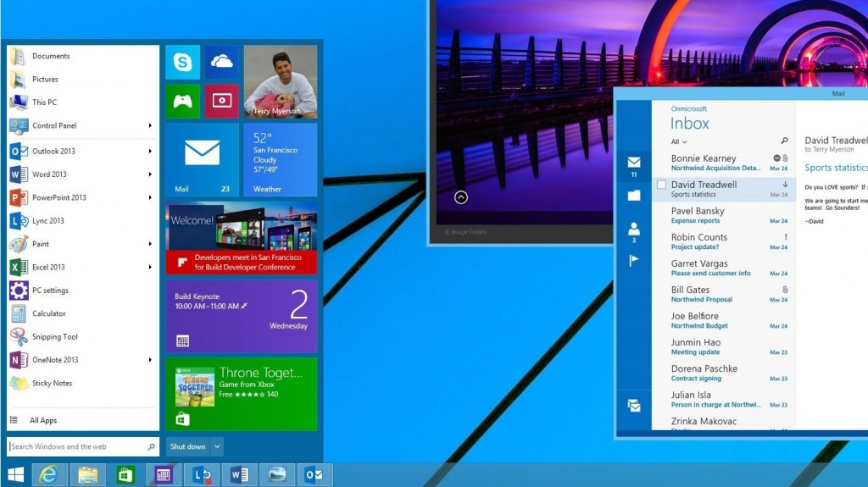The height and width of the screenshot is (487, 868).
Task: Open the Mail tile showing 23
Action: click(202, 159)
